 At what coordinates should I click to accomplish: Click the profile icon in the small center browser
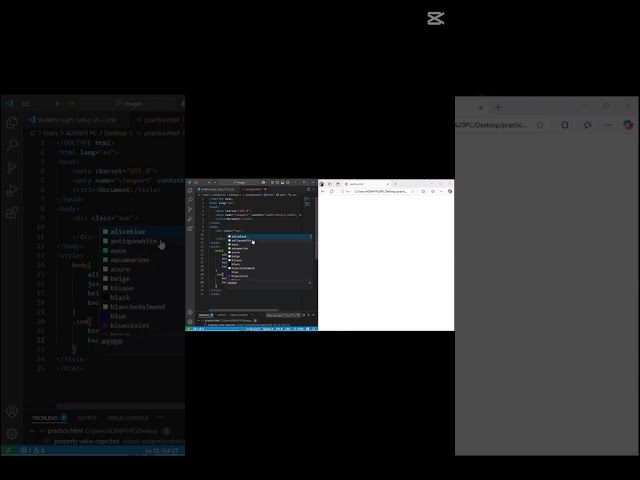pyautogui.click(x=321, y=184)
